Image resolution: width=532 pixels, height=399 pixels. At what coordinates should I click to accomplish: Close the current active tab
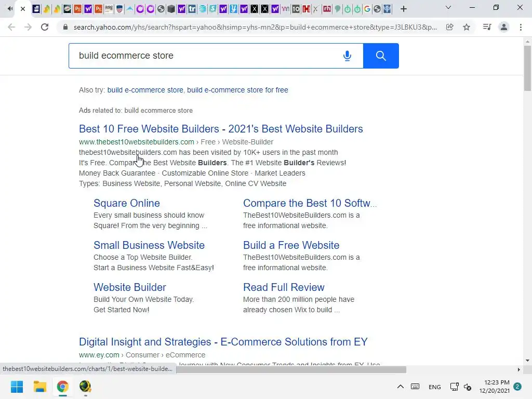[23, 9]
